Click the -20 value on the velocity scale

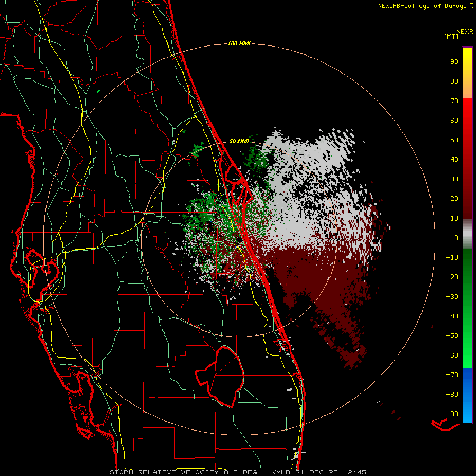click(x=452, y=277)
